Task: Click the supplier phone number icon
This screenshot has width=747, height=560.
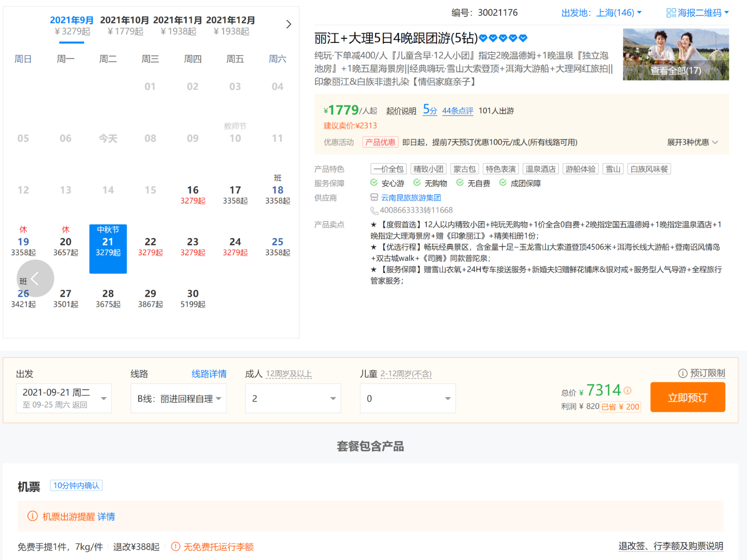Action: (374, 211)
